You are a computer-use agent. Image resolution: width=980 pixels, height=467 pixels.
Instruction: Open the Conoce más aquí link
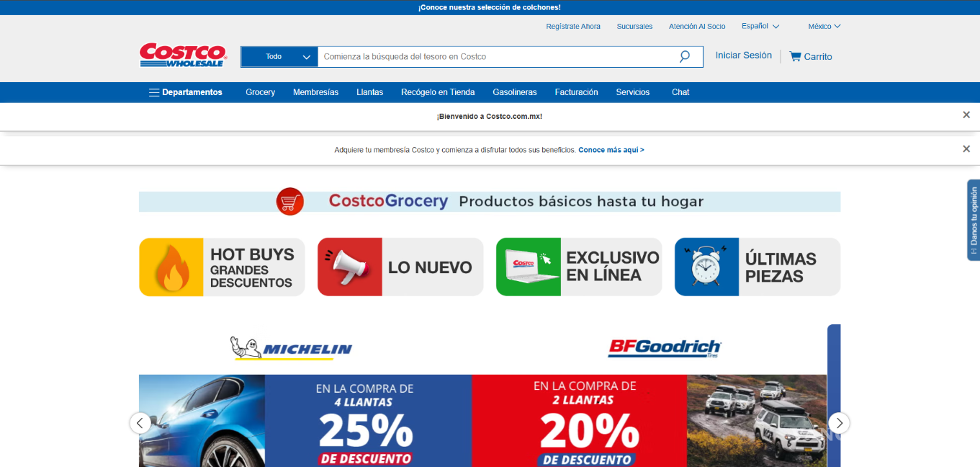611,149
